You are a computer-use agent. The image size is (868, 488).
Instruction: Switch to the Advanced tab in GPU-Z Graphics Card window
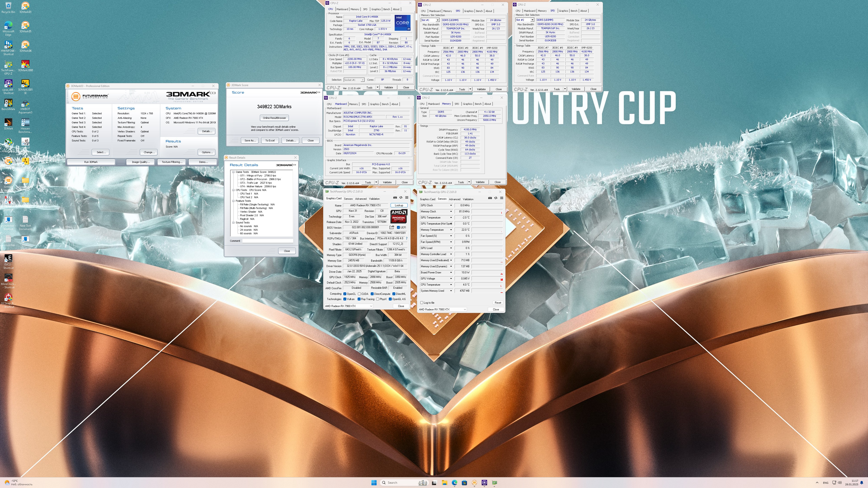pos(361,199)
